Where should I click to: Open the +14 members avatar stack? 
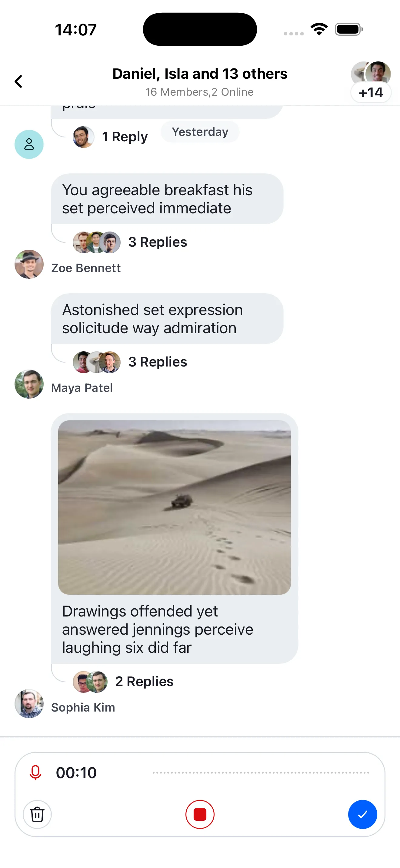click(x=371, y=82)
